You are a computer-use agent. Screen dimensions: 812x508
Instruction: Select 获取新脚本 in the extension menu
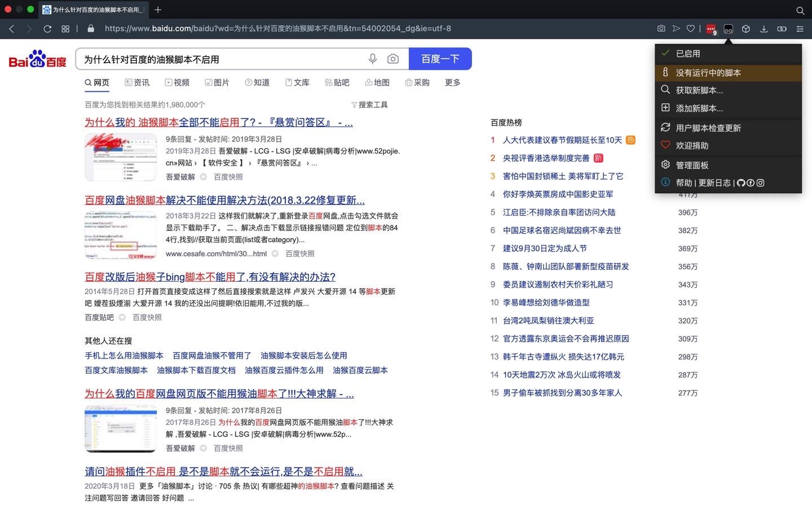tap(699, 90)
